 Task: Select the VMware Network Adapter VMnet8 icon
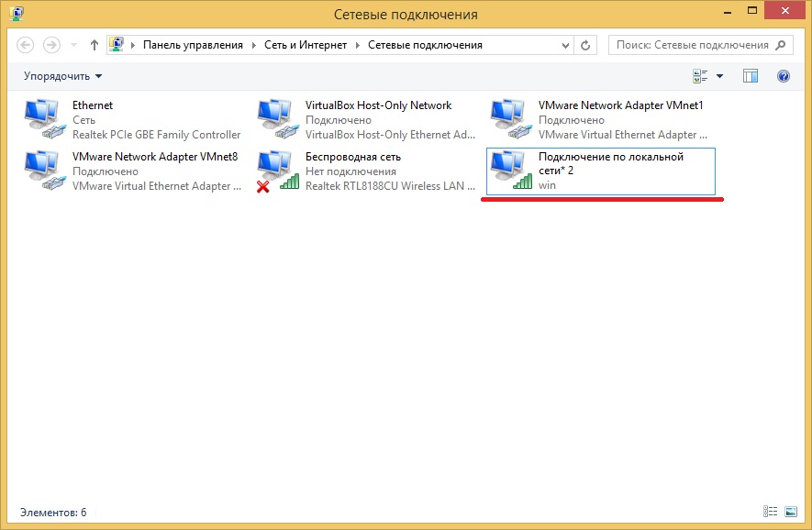pos(44,171)
